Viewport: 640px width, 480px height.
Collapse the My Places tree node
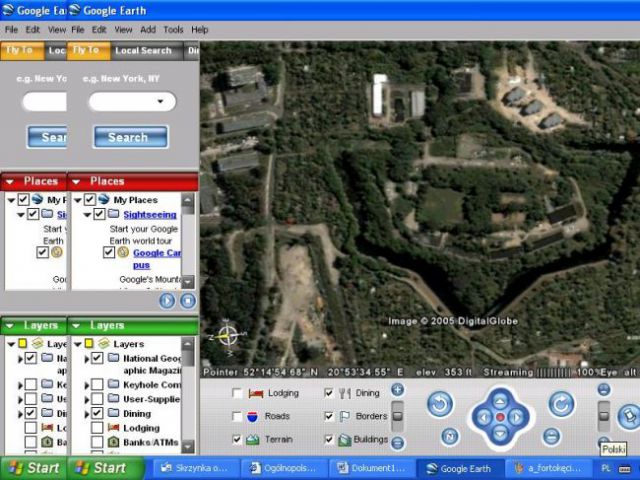pyautogui.click(x=78, y=200)
